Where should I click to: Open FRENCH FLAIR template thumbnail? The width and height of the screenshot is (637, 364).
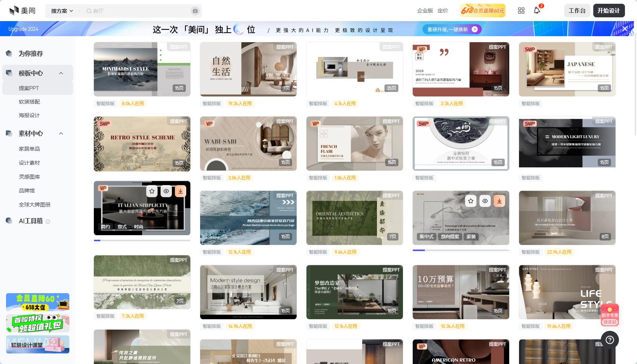pos(355,144)
